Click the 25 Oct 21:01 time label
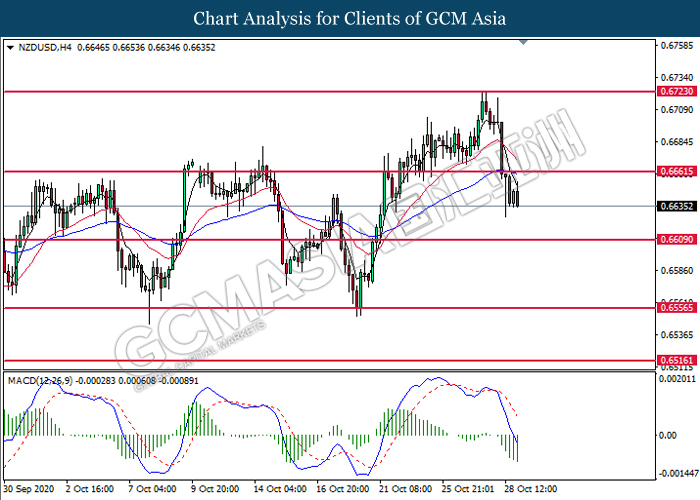Image resolution: width=700 pixels, height=500 pixels. (x=467, y=489)
